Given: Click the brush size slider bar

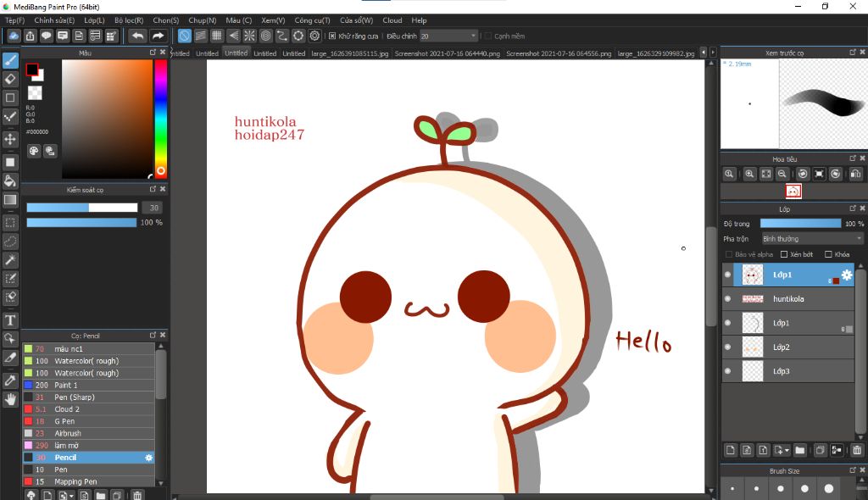Looking at the screenshot, I should tap(82, 208).
